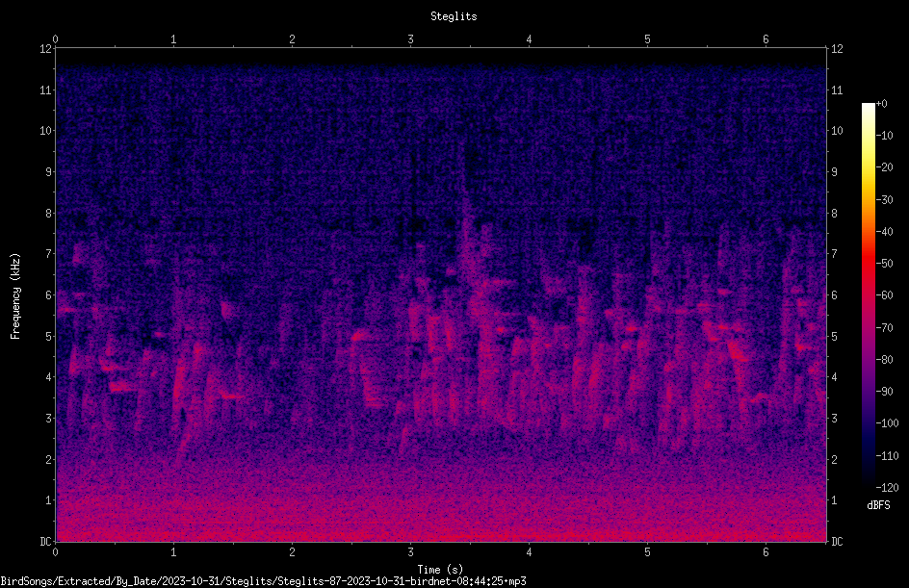Click the 10 kHz label on right axis
Screen dimensions: 909x588
click(837, 131)
